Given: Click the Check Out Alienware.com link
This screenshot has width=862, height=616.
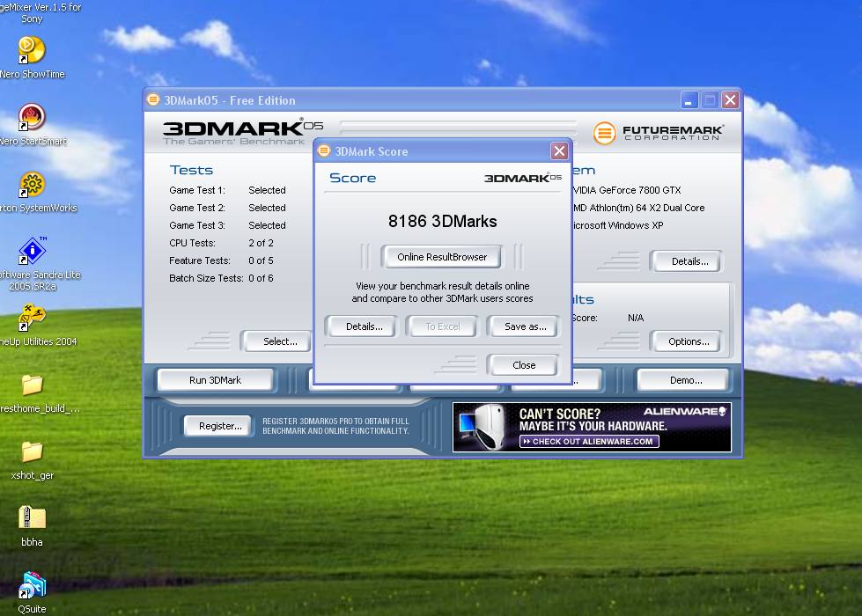Looking at the screenshot, I should (x=589, y=441).
